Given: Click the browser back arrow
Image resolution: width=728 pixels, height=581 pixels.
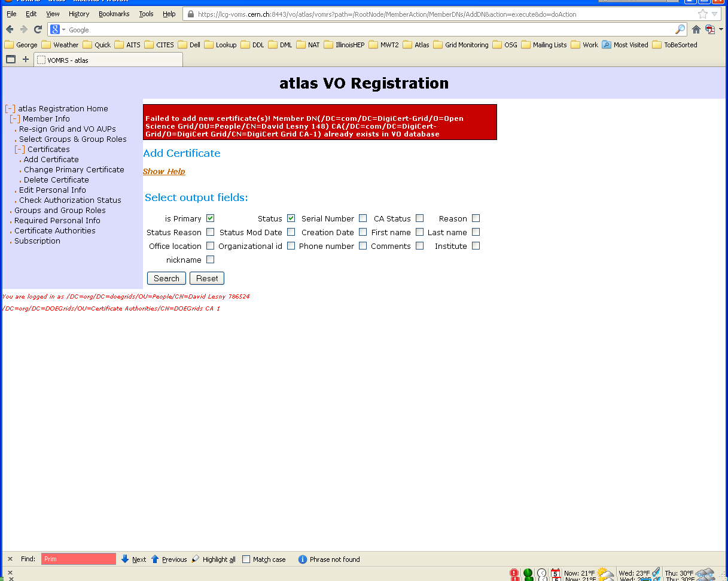Looking at the screenshot, I should coord(10,29).
